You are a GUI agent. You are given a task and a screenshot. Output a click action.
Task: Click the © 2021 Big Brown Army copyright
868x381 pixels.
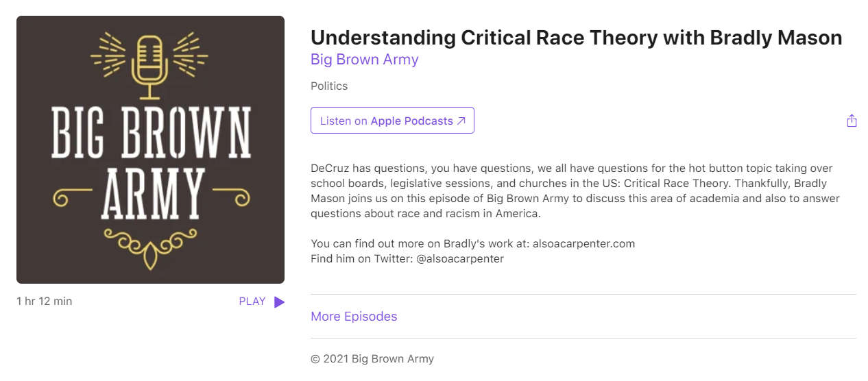tap(372, 359)
